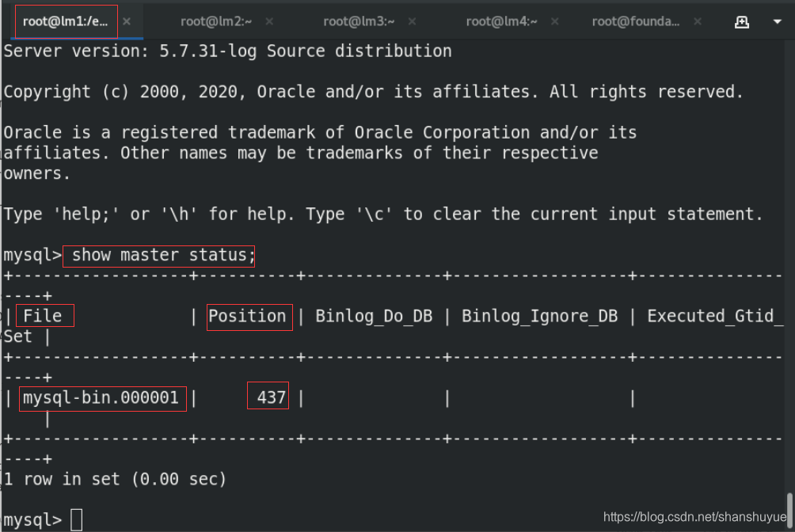This screenshot has width=795, height=532.
Task: Click the 'Binlog_Do_DB' column header
Action: [x=375, y=316]
